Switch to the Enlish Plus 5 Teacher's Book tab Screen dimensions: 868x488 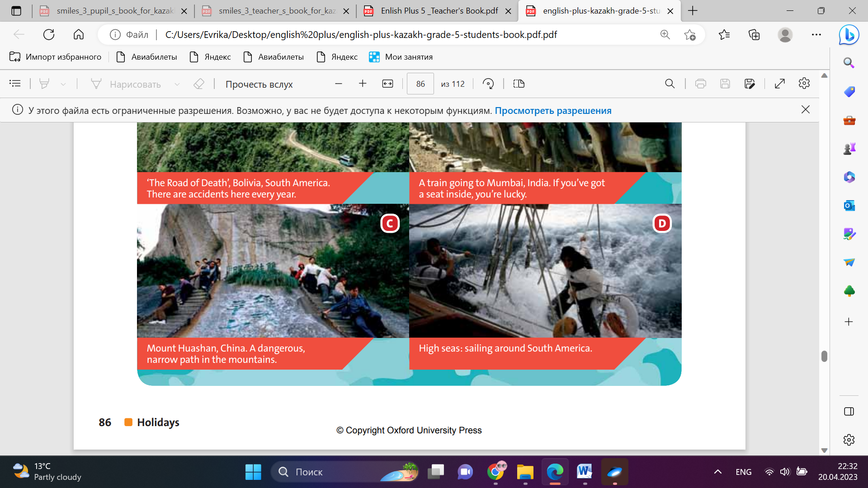(x=439, y=11)
